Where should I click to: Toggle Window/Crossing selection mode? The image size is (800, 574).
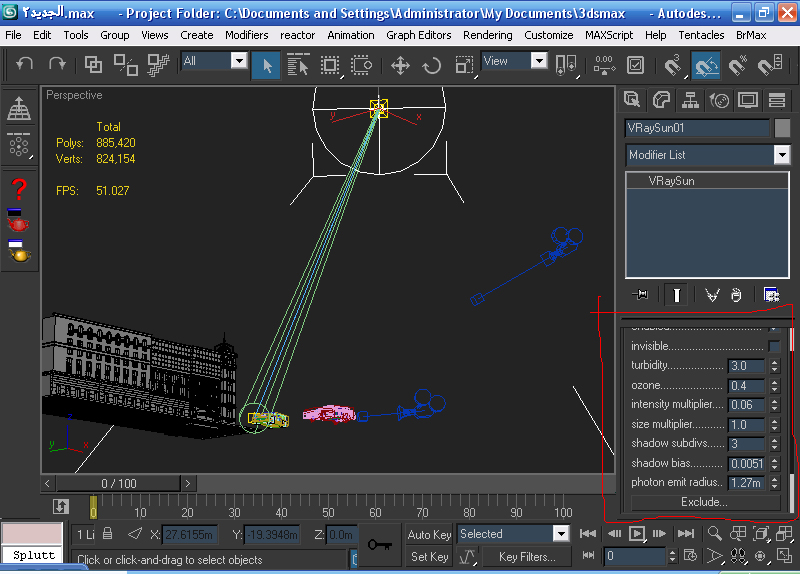click(361, 65)
